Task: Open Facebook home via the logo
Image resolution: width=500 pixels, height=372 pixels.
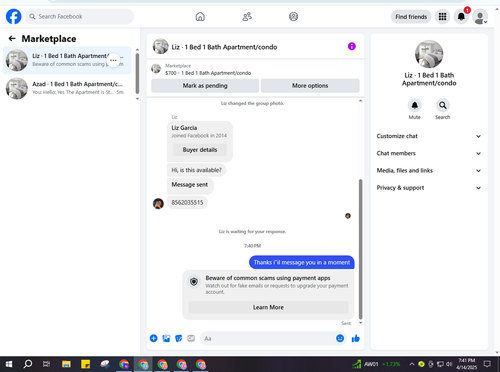Action: pyautogui.click(x=14, y=16)
